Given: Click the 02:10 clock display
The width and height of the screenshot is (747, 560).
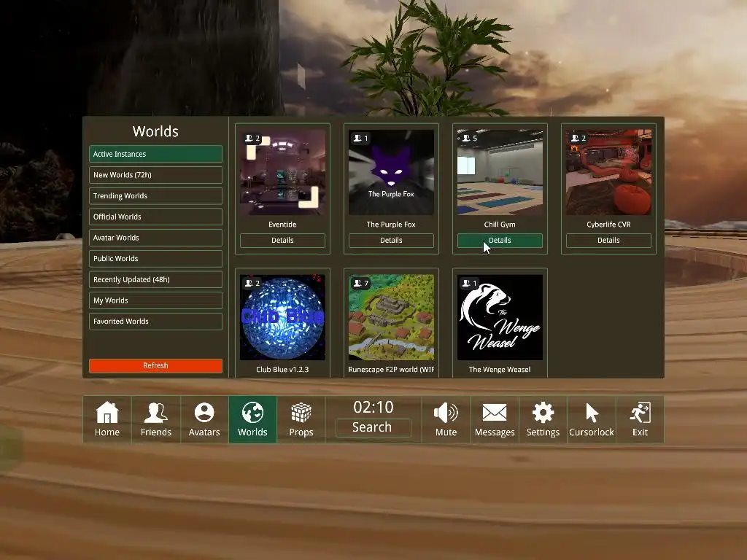Looking at the screenshot, I should 373,407.
